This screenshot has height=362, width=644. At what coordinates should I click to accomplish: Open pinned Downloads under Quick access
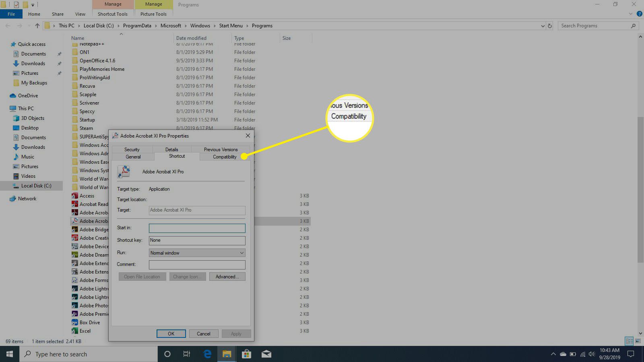click(33, 64)
